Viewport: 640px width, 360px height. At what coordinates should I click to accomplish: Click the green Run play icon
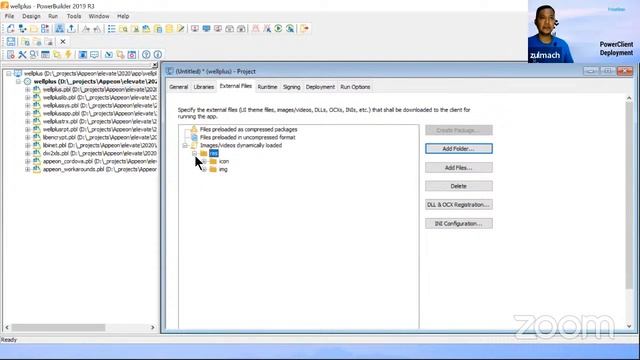coord(278,29)
